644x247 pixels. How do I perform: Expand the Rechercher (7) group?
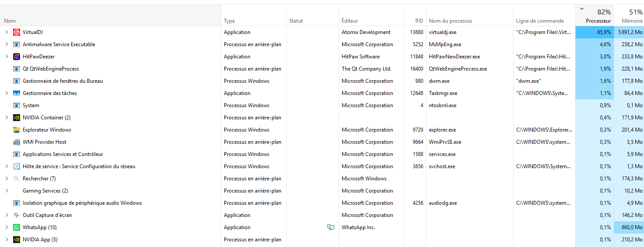point(7,179)
